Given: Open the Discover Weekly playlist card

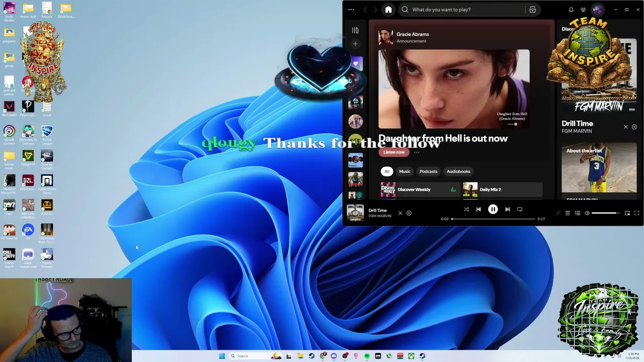Looking at the screenshot, I should [420, 190].
